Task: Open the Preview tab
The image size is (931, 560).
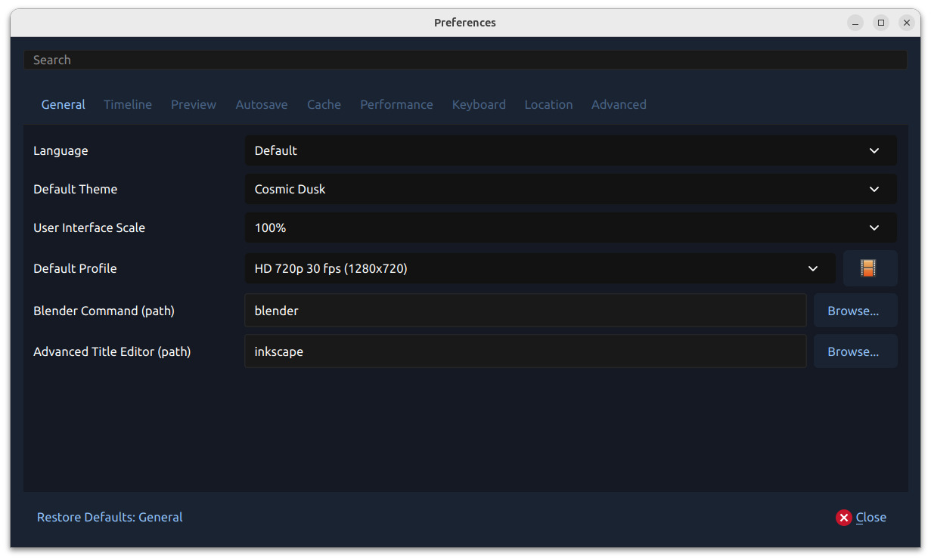Action: point(194,104)
